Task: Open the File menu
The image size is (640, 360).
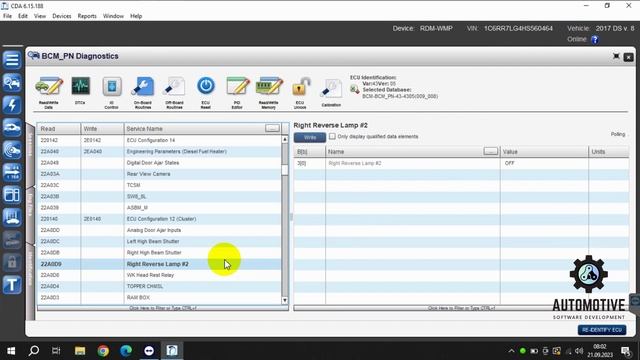Action: (x=7, y=16)
